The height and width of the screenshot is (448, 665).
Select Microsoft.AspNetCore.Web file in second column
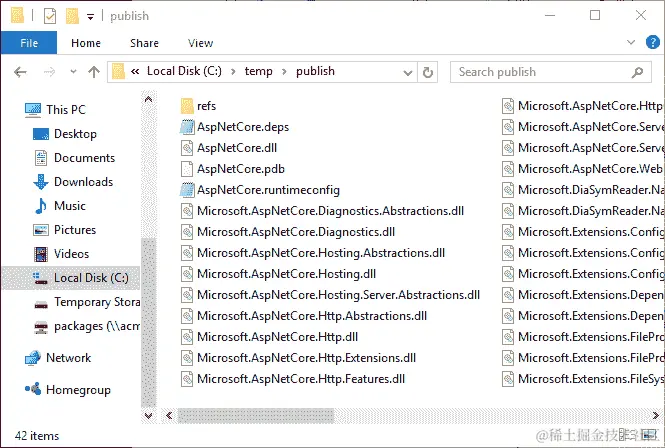coord(582,169)
